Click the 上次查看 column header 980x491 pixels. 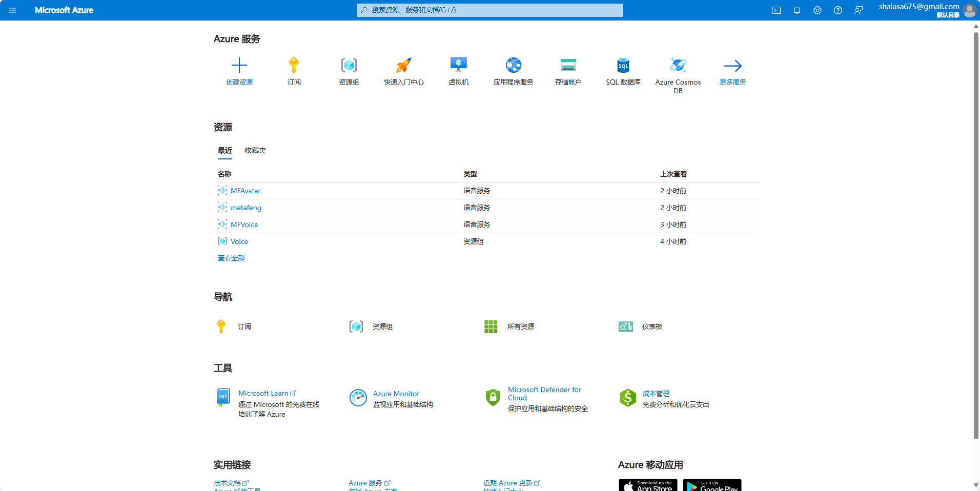pyautogui.click(x=673, y=174)
